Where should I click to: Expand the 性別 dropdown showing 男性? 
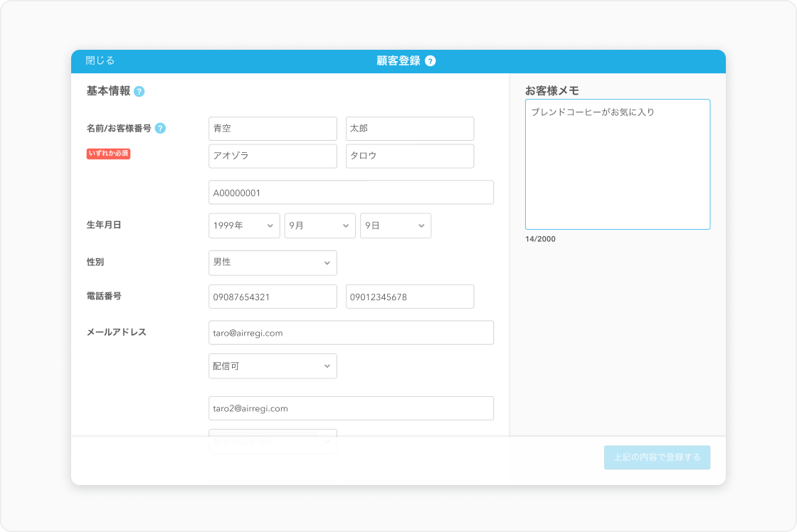coord(273,262)
